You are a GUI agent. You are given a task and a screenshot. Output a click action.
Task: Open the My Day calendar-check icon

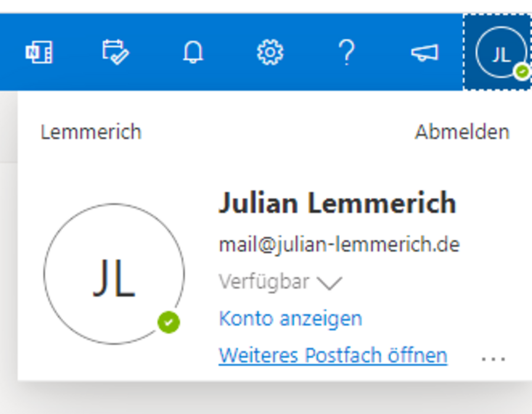tap(115, 52)
